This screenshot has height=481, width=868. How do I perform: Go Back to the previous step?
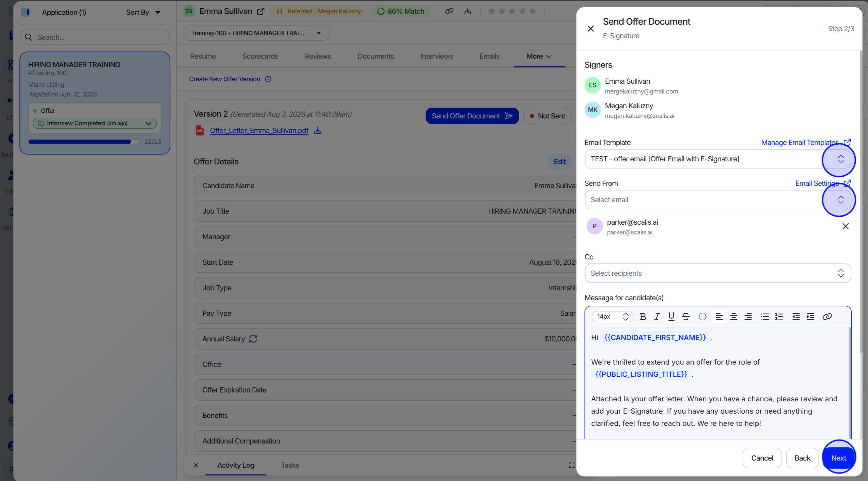coord(802,458)
